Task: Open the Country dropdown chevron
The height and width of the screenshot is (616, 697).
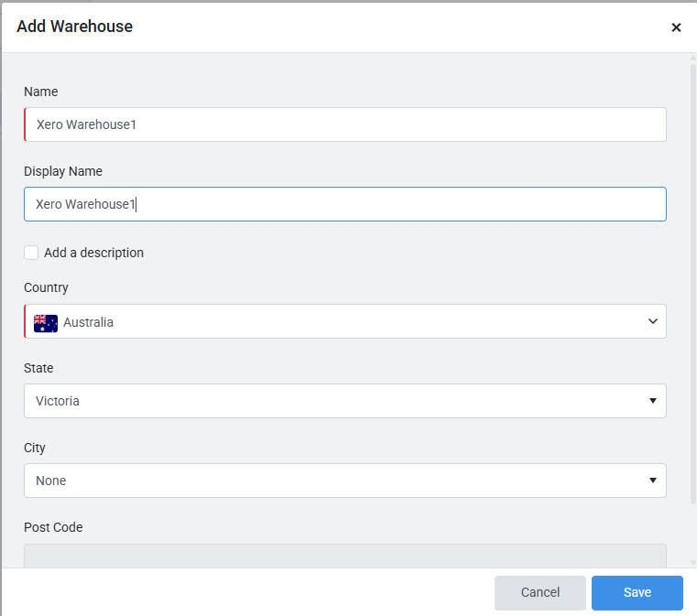Action: (x=652, y=321)
